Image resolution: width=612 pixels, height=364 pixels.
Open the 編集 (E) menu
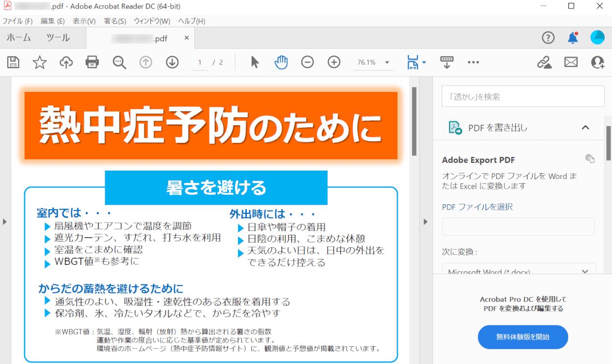click(x=53, y=21)
